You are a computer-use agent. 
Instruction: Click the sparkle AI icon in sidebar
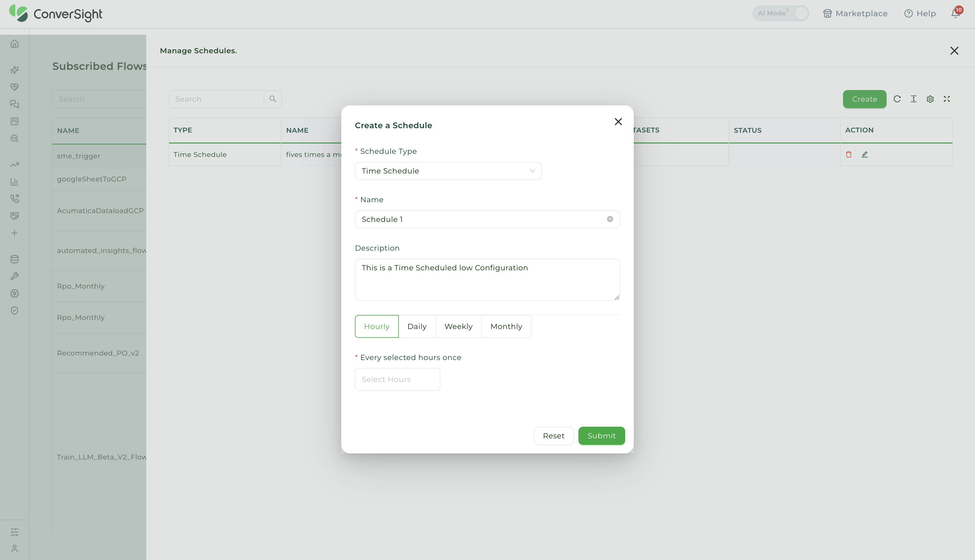(15, 70)
